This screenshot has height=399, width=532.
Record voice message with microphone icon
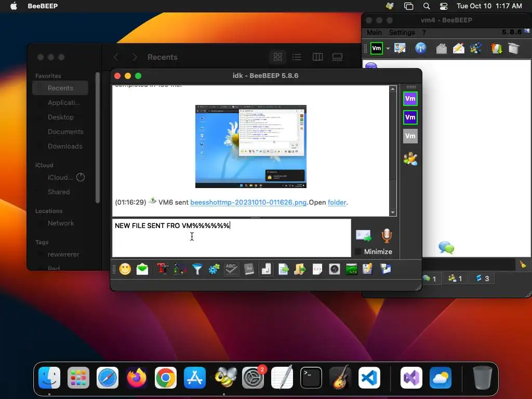(x=387, y=236)
